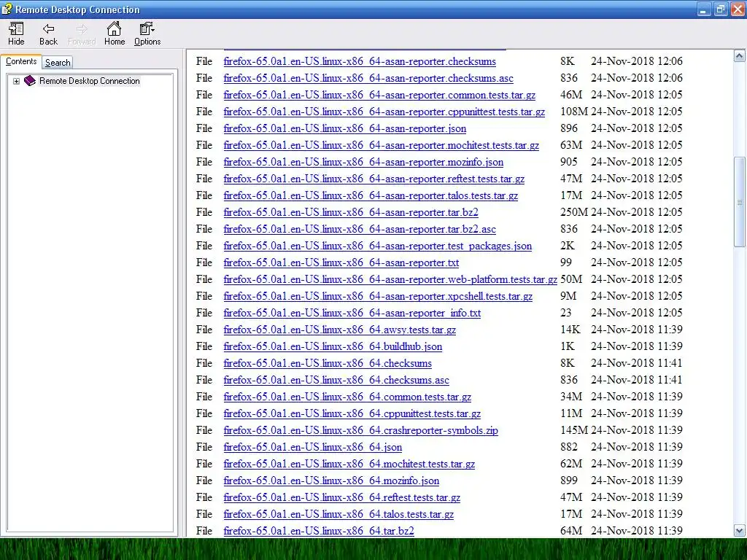The width and height of the screenshot is (747, 560).
Task: Open asan-reporter.reftest.tests.tar.gz link
Action: coord(374,179)
